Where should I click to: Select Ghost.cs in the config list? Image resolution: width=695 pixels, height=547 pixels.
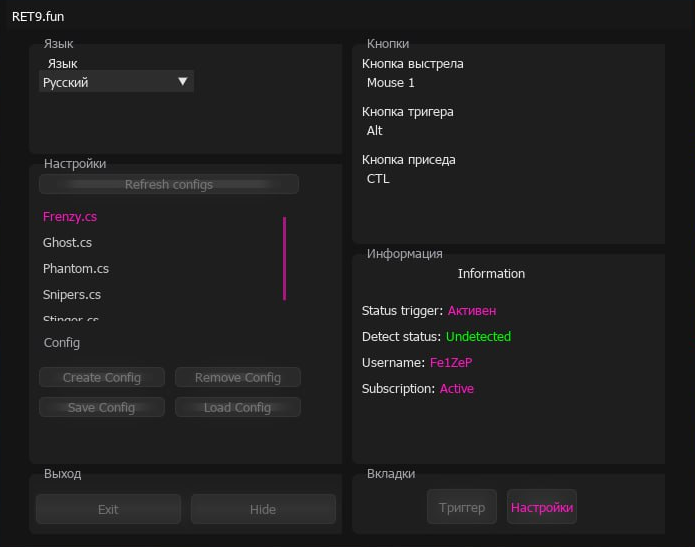point(67,242)
